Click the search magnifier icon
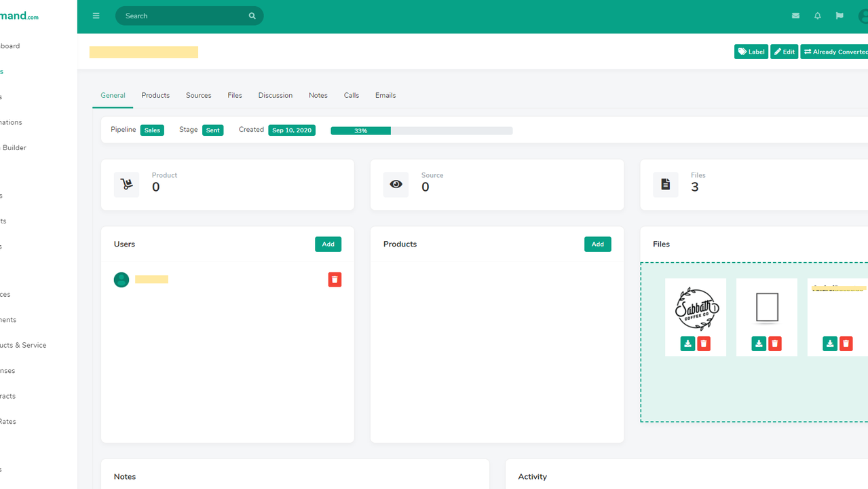 click(x=252, y=16)
